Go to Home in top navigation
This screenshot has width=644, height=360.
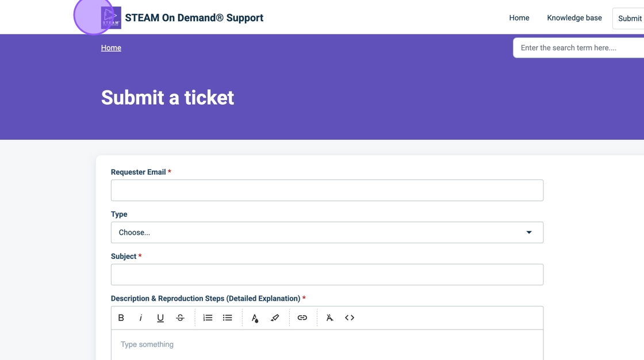coord(519,18)
